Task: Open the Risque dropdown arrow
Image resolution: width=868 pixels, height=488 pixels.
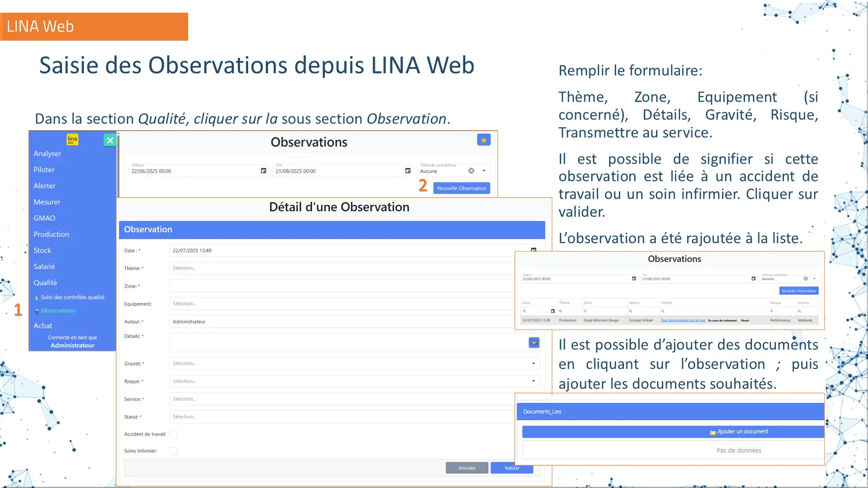Action: point(533,381)
